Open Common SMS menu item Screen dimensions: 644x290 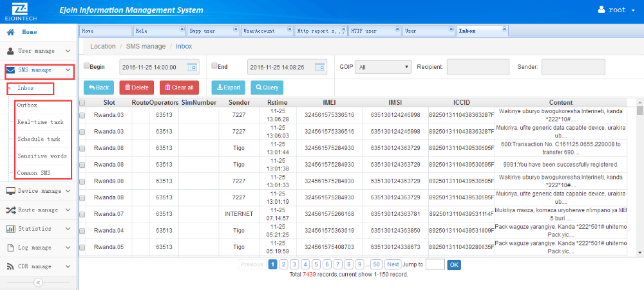click(33, 173)
